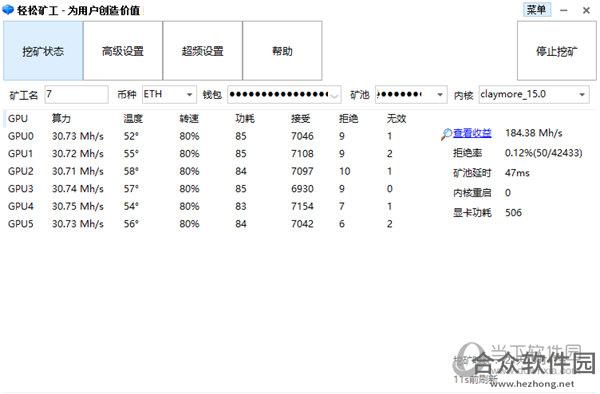Switch to the 挖矿状态 tab
This screenshot has height=394, width=600.
click(43, 50)
